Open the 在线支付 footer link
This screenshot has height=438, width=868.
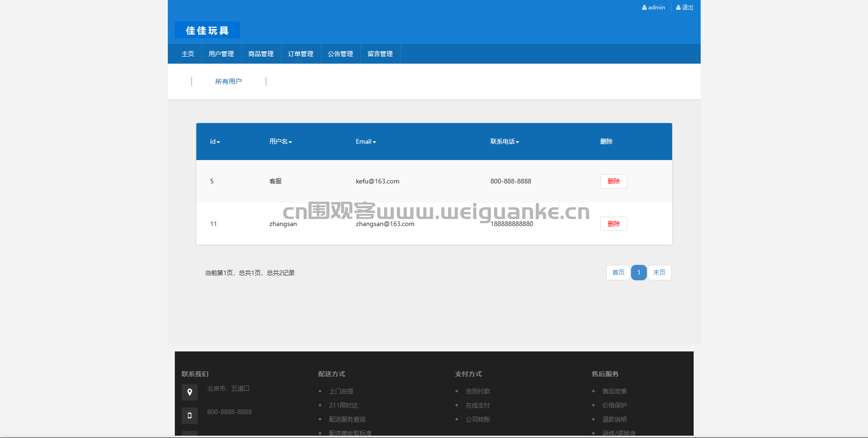478,405
